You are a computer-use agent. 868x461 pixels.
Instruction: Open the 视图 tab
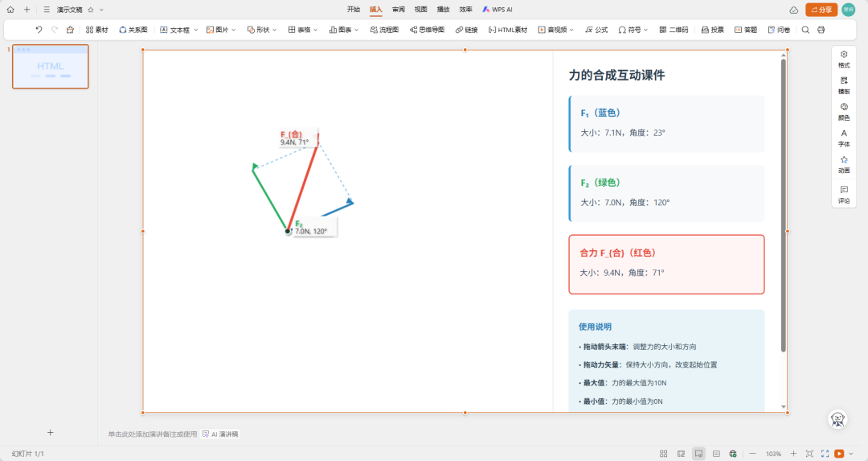pos(420,10)
